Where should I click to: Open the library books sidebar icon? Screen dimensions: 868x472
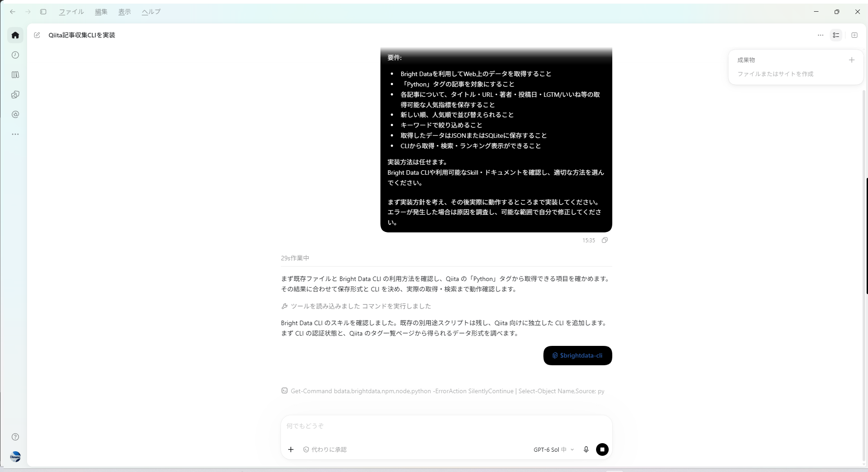coord(15,75)
